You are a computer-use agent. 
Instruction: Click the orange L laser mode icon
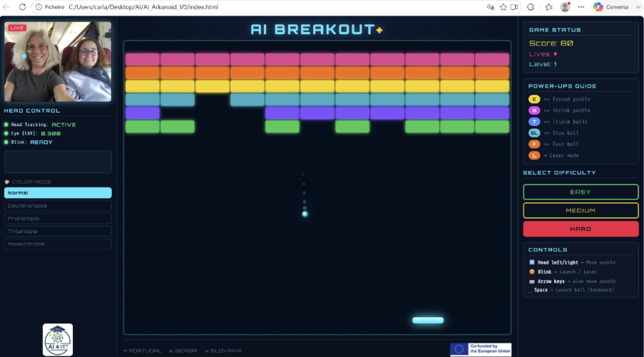pos(534,155)
